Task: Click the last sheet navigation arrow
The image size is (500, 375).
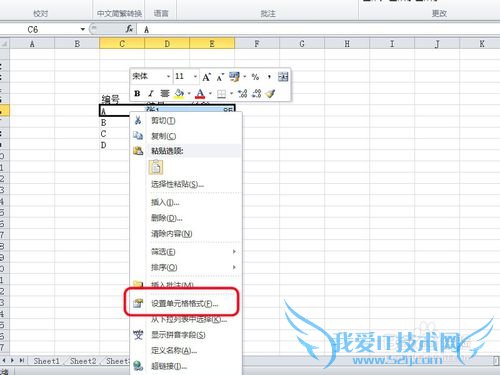Action: tap(22, 360)
